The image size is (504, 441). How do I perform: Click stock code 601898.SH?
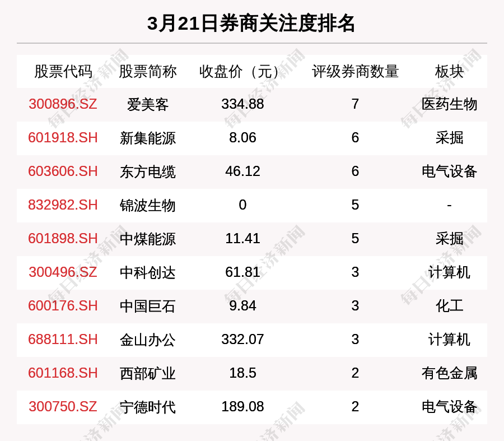[63, 239]
